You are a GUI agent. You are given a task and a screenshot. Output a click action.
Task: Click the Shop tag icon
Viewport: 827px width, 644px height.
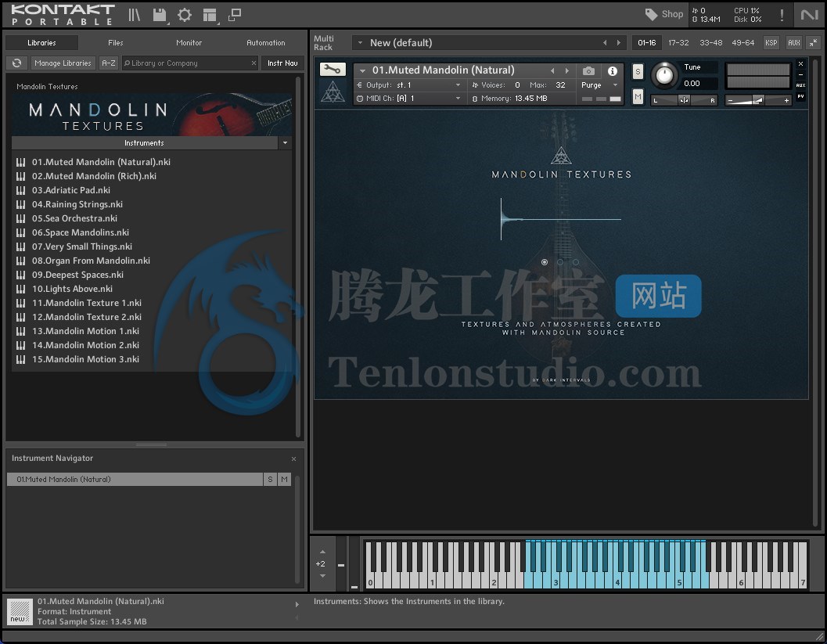pyautogui.click(x=652, y=14)
